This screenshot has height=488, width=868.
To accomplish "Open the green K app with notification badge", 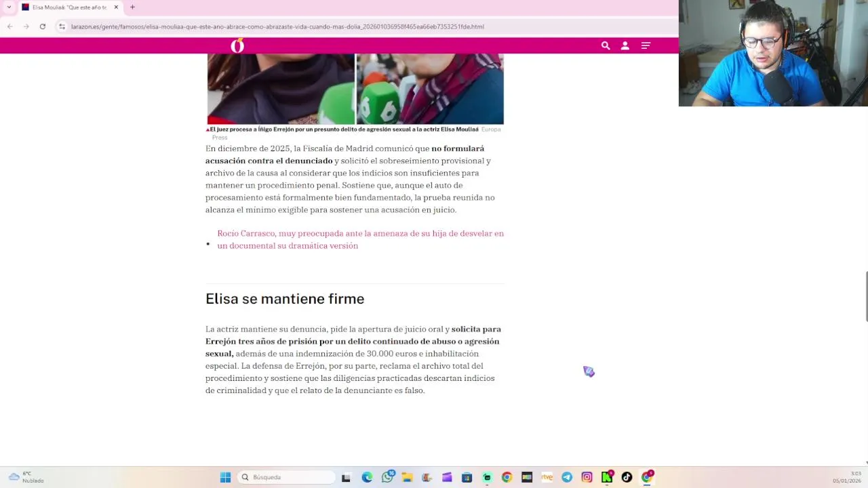I will click(607, 477).
